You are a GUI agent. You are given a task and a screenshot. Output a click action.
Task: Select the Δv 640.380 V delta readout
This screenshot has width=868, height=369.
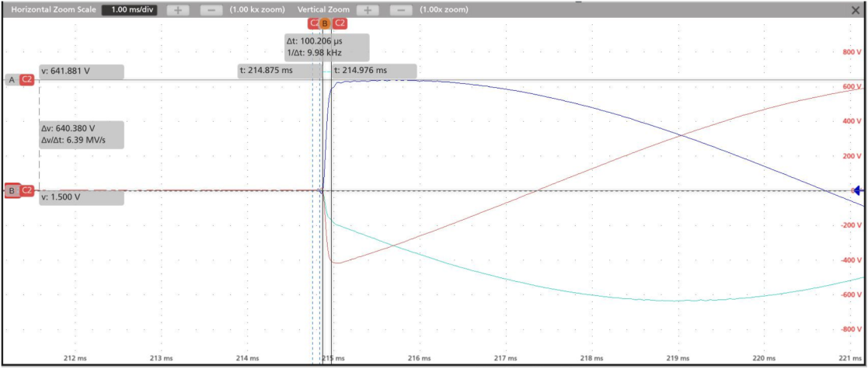point(81,134)
